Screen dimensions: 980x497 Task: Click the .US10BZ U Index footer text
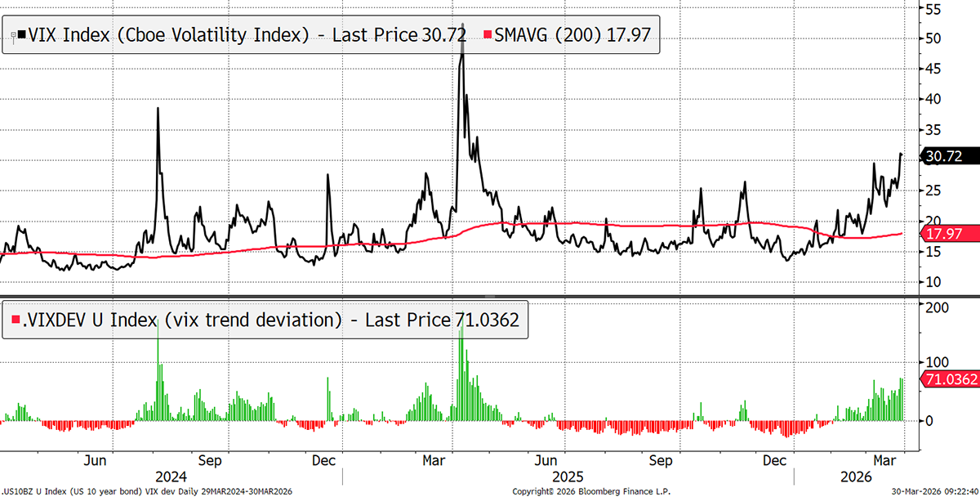pos(147,491)
